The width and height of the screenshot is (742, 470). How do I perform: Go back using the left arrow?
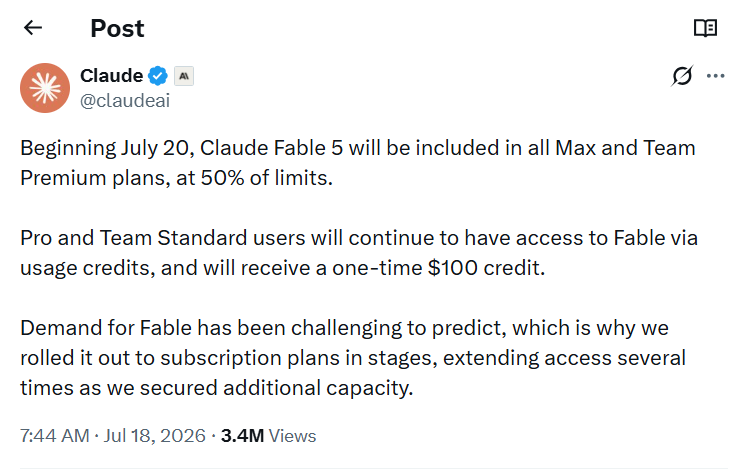[x=33, y=28]
